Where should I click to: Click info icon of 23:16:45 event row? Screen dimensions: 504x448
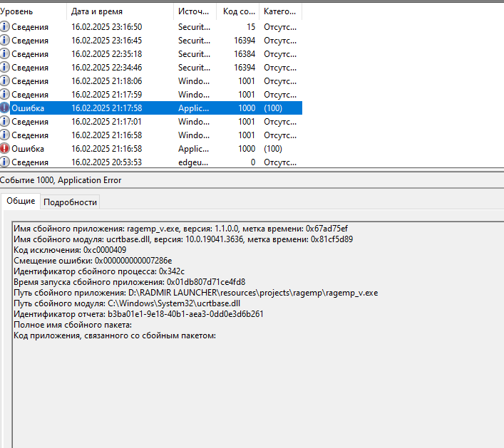(4, 40)
